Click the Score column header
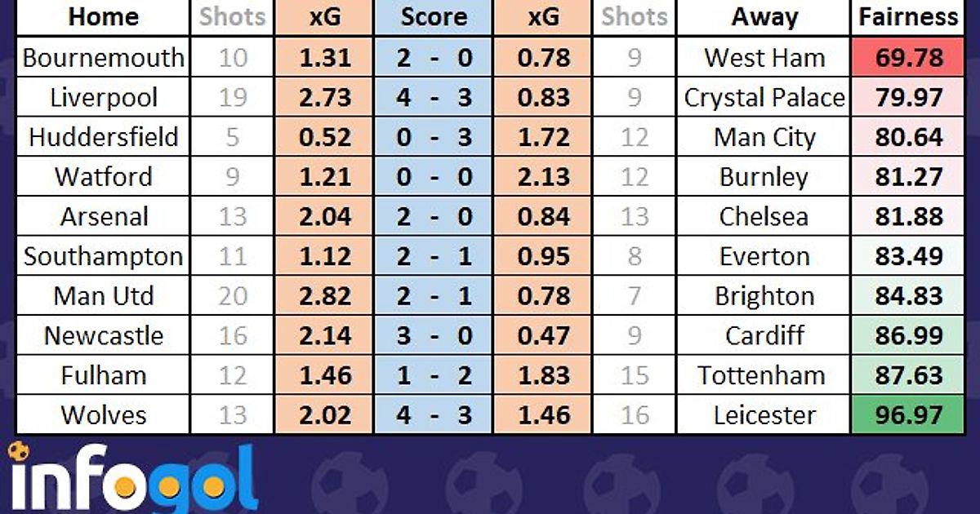This screenshot has width=980, height=514. 434,17
